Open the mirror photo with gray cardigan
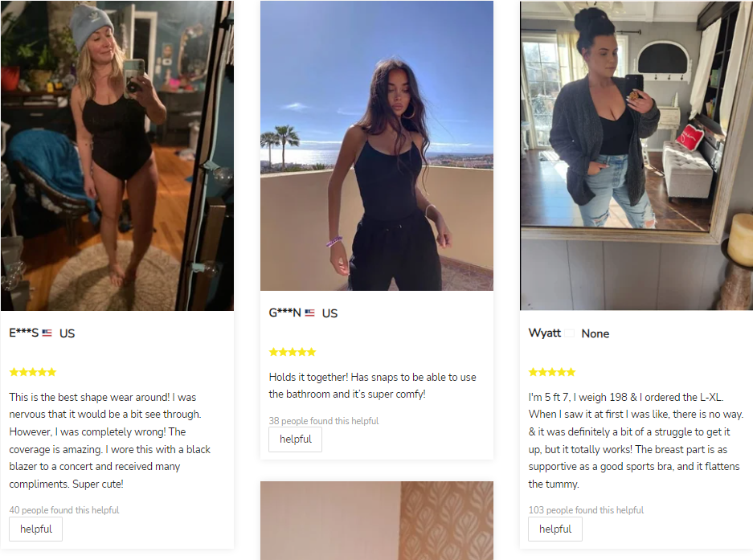Screen dimensions: 753x560 (x=636, y=156)
